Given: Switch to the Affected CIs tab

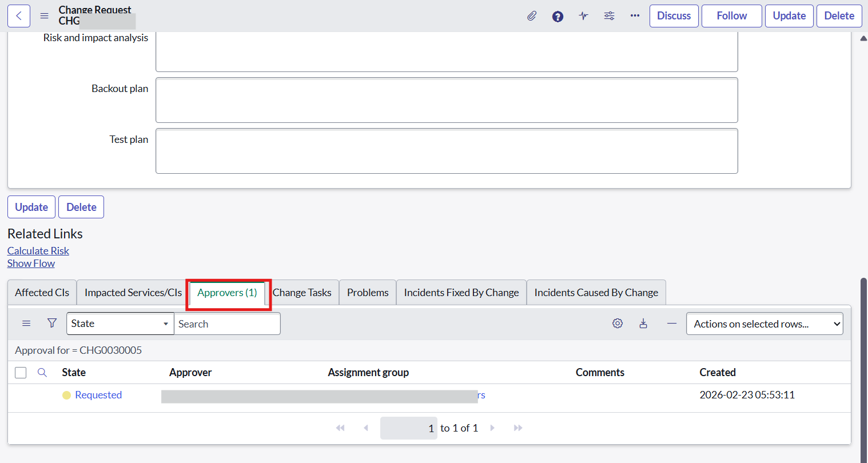Looking at the screenshot, I should 42,293.
